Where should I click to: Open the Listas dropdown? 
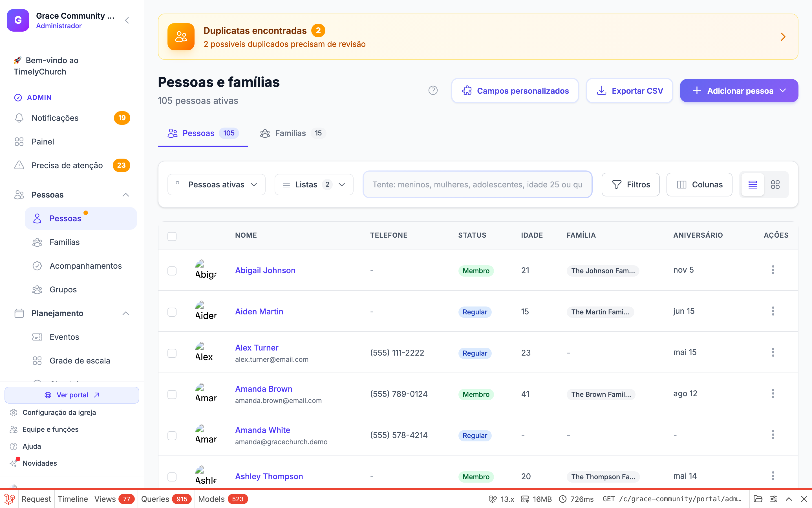tap(314, 185)
